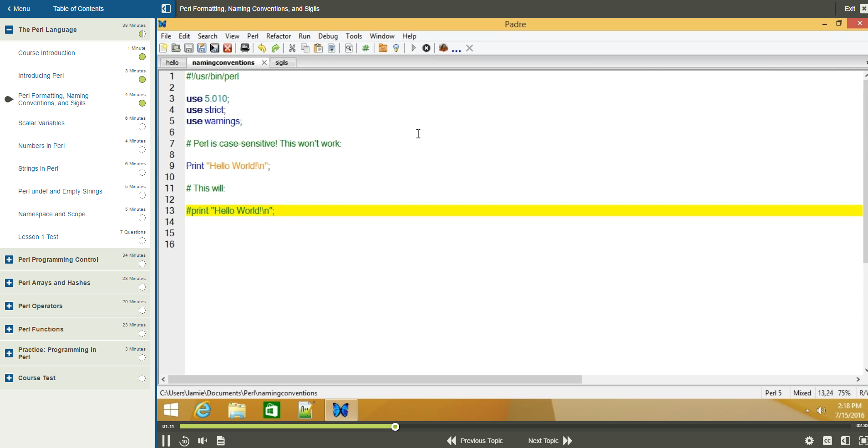The width and height of the screenshot is (868, 448).
Task: Create a new file in Padre
Action: tap(162, 48)
